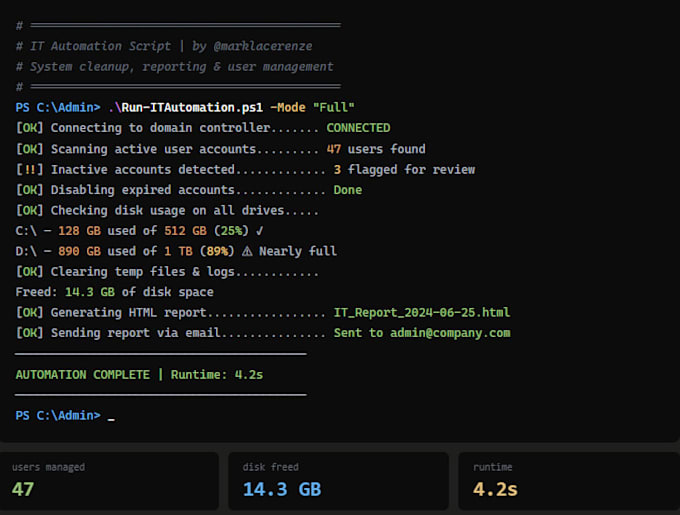
Task: Click the IT_Report_2024-06-25.html file name
Action: tap(422, 313)
